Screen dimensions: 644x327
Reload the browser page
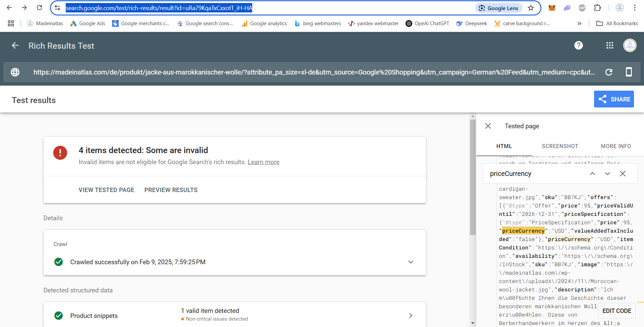39,8
